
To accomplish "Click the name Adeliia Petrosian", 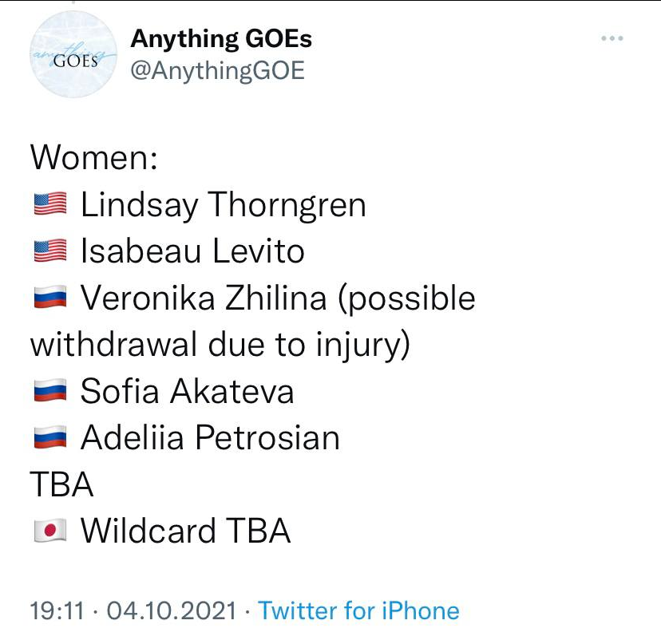I will pos(210,438).
